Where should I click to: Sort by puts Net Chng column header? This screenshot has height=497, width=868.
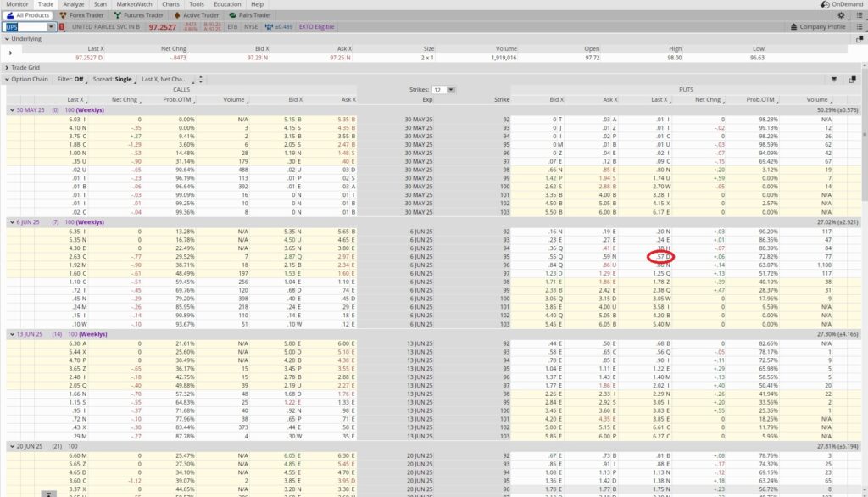pos(709,100)
